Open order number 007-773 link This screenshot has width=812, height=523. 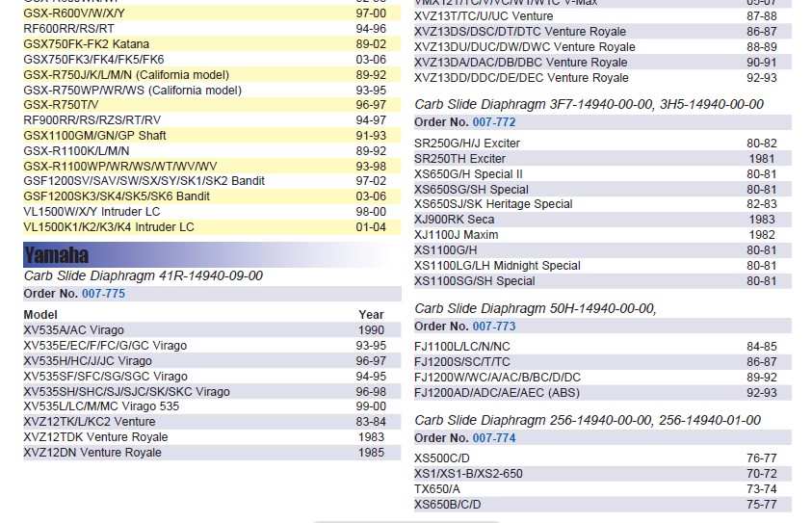(x=494, y=327)
